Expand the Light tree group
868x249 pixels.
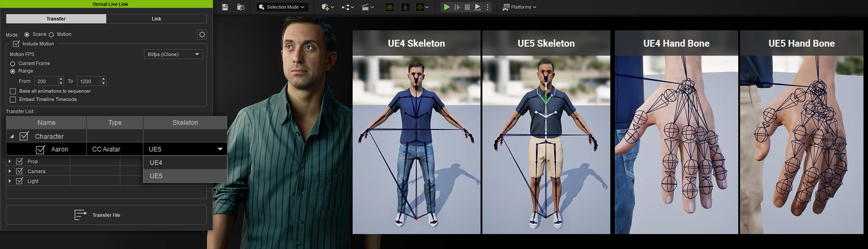[x=9, y=181]
